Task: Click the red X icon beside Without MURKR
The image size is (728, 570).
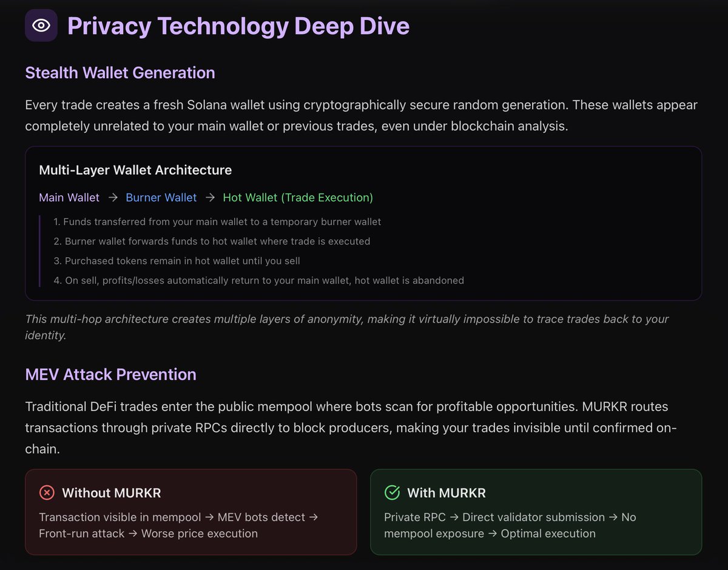Action: pyautogui.click(x=47, y=492)
